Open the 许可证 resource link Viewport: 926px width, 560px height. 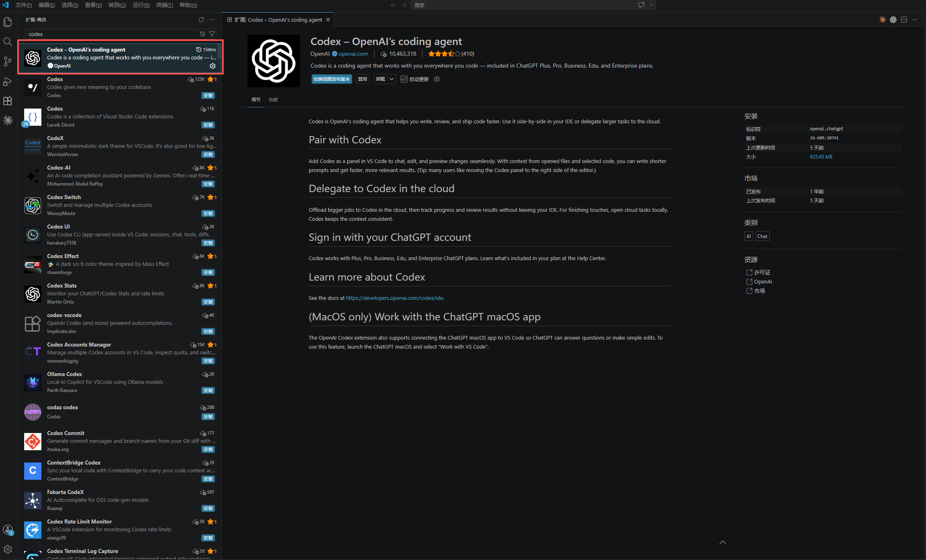point(762,272)
